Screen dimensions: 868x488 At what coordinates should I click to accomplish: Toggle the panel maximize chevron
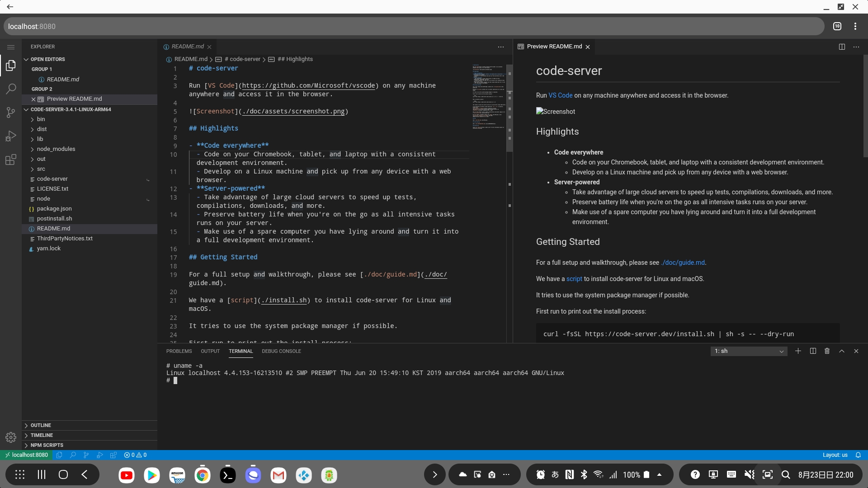842,351
